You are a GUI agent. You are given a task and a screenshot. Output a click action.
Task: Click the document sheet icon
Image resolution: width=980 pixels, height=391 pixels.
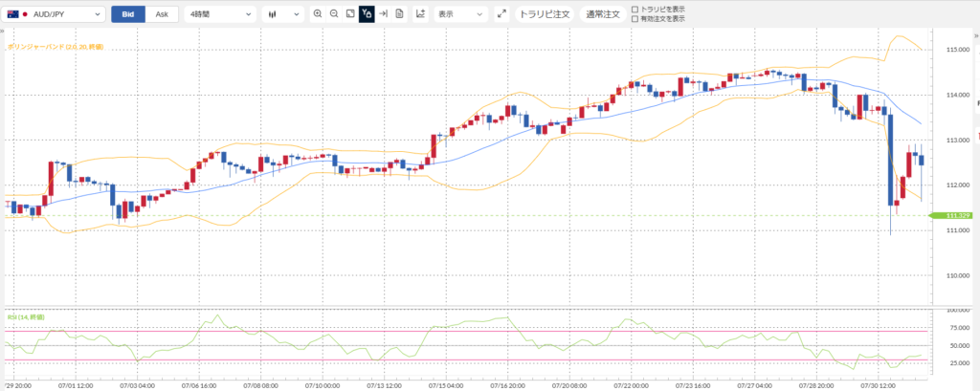pos(399,13)
